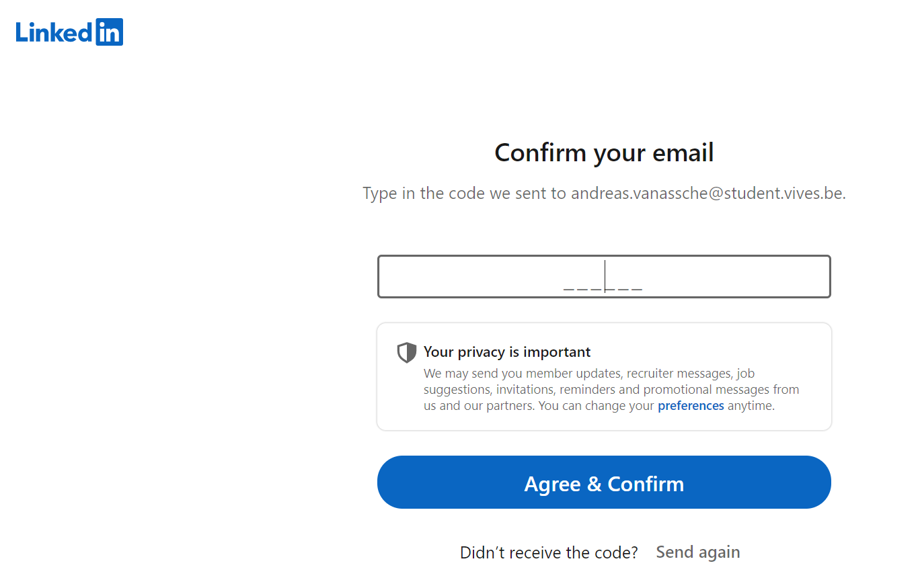Click the blue "in" square of the logo
The image size is (918, 588).
pos(110,32)
